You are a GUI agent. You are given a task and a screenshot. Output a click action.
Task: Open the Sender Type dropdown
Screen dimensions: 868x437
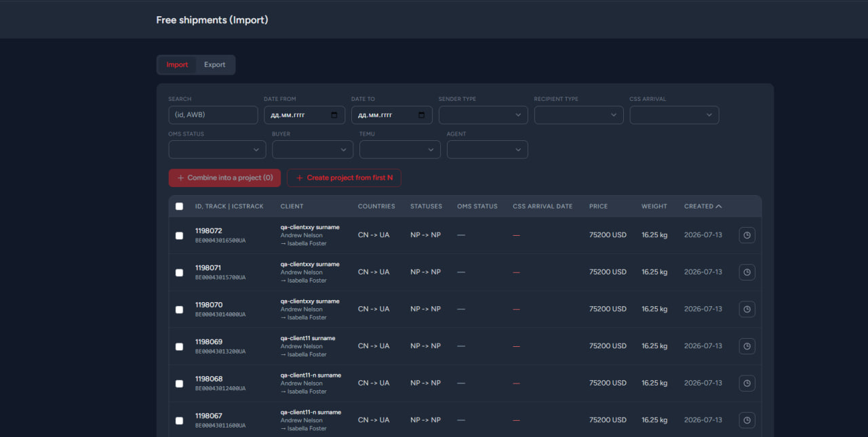(484, 115)
